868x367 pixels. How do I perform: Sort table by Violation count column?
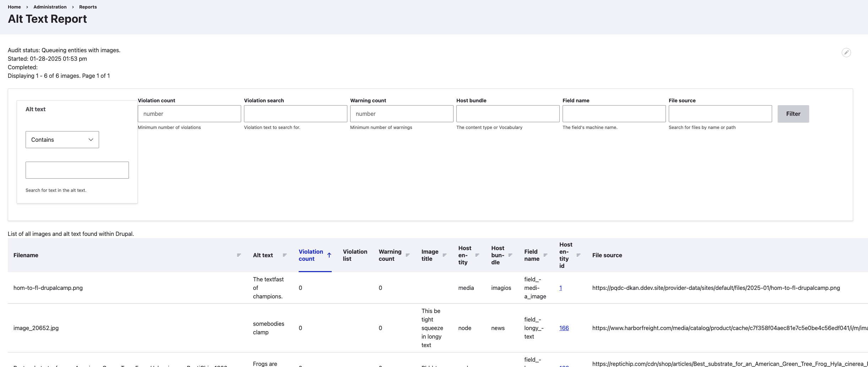click(310, 255)
